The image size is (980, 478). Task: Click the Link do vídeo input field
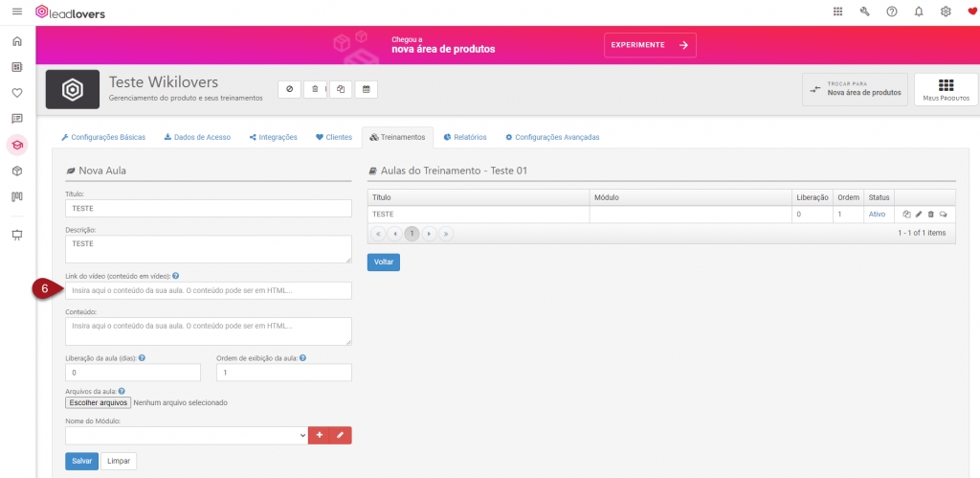[x=208, y=290]
